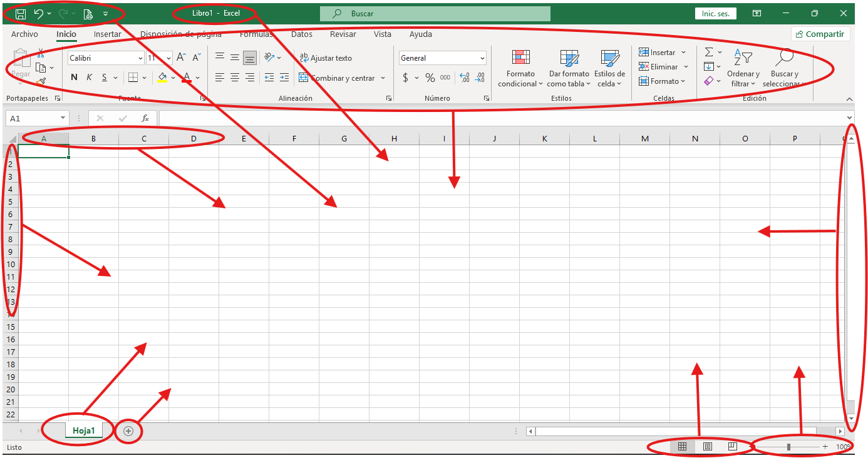Toggle Ajustar texto wrap option
This screenshot has width=868, height=458.
point(326,58)
